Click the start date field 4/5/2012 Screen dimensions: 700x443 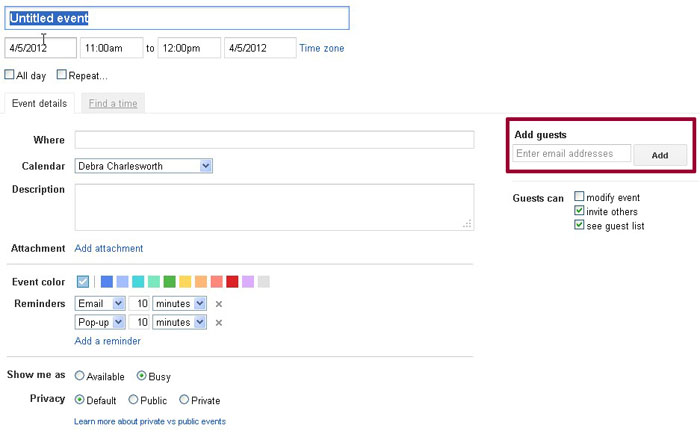click(41, 48)
